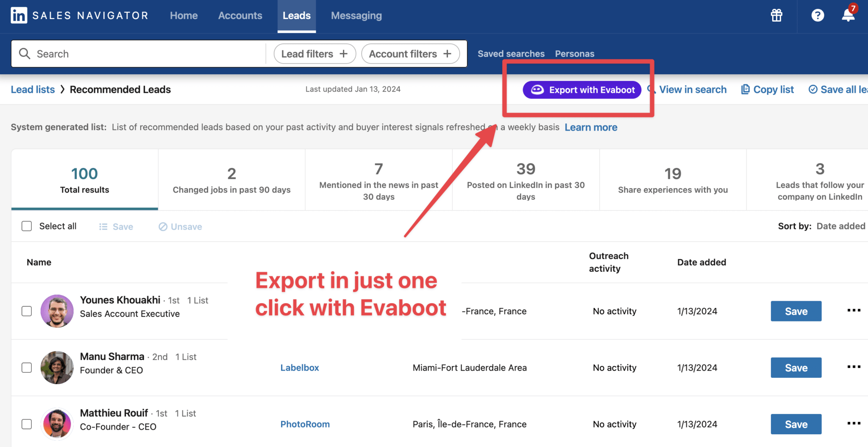The image size is (868, 447).
Task: Click Manu Sharma's profile photo
Action: point(57,367)
